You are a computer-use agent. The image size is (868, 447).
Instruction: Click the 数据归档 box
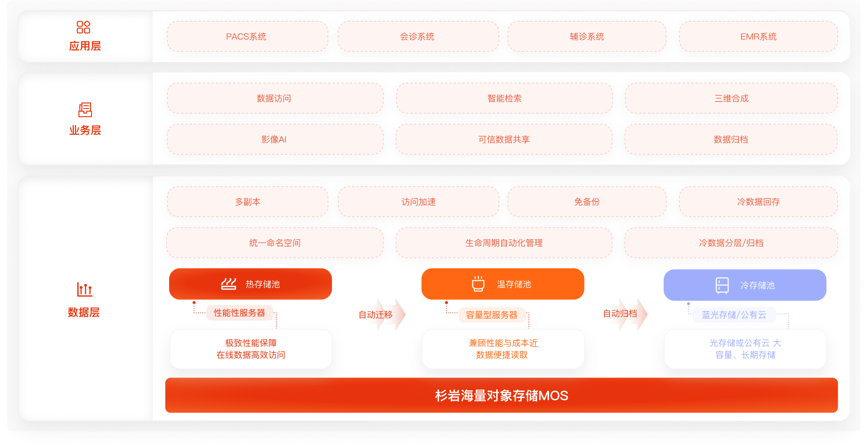(x=731, y=139)
